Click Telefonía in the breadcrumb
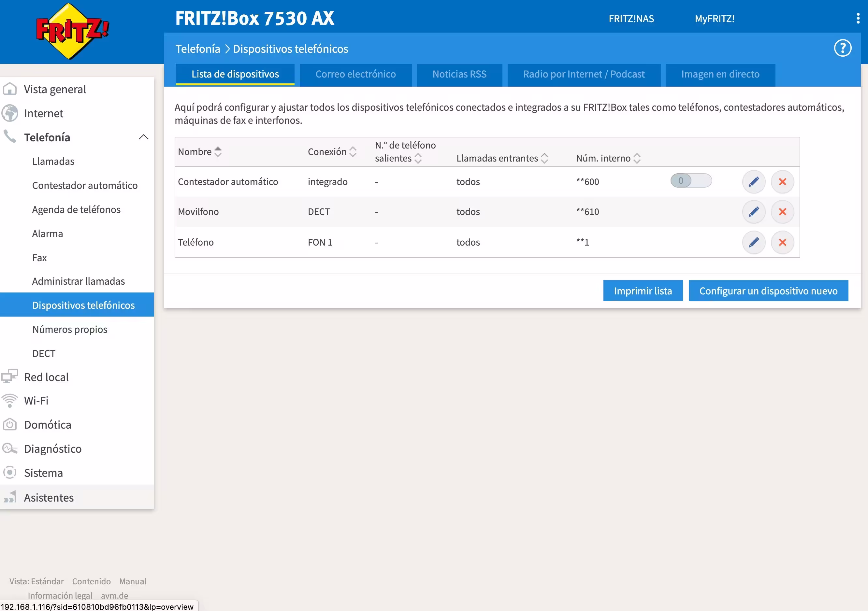 198,49
